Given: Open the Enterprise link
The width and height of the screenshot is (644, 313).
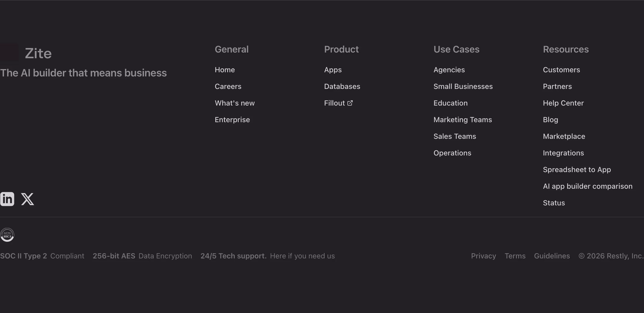Looking at the screenshot, I should point(232,120).
